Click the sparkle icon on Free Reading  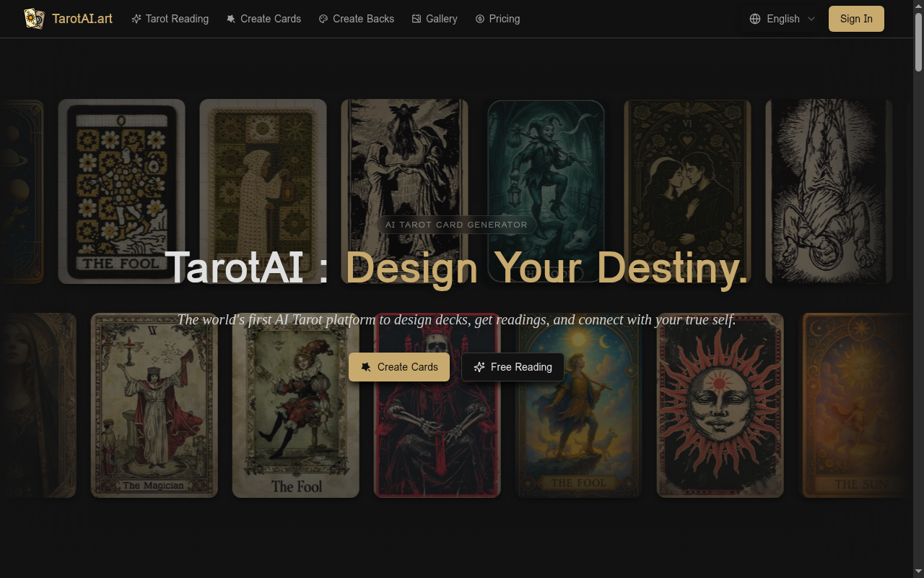coord(479,367)
